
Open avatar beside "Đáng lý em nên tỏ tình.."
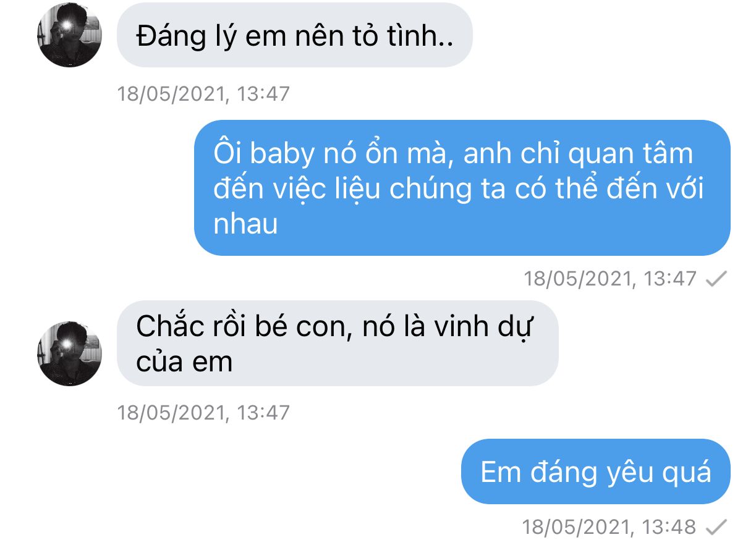[69, 35]
